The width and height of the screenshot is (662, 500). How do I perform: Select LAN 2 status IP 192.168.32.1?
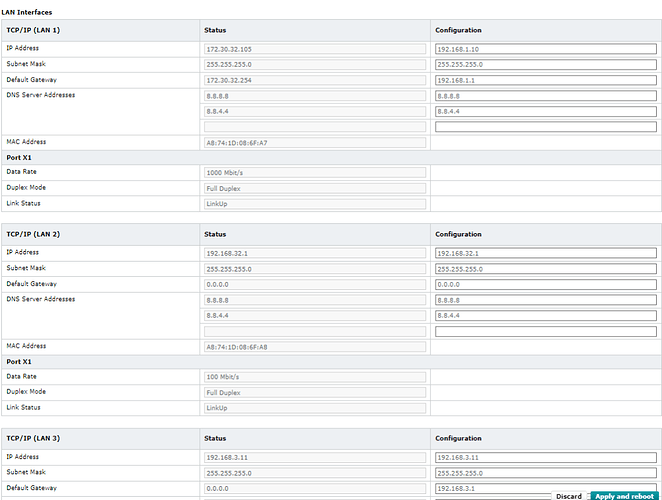point(315,253)
